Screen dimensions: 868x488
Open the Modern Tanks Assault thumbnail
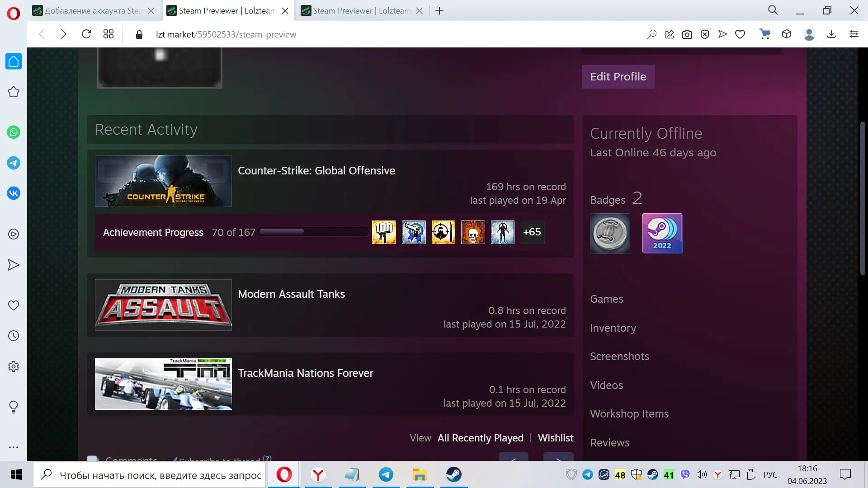(163, 305)
